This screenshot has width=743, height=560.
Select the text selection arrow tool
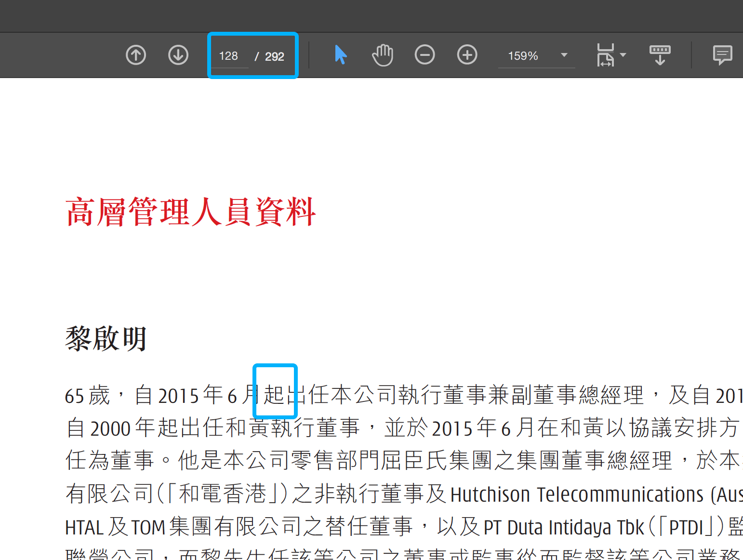point(340,55)
